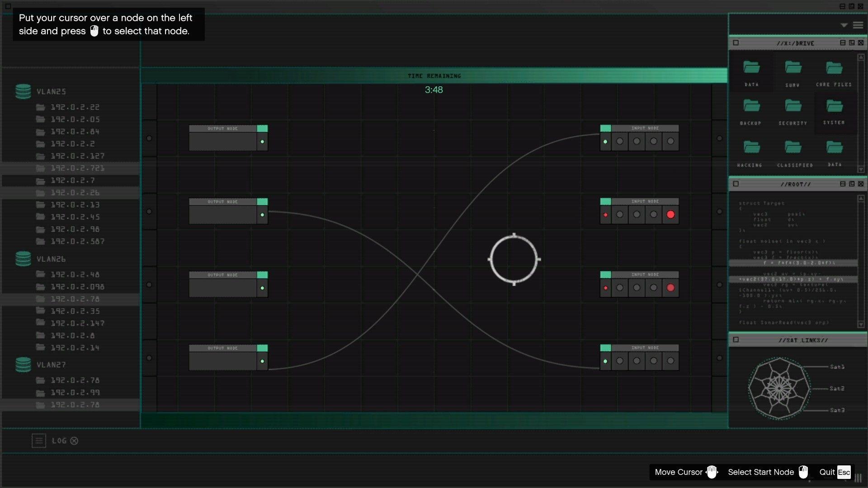Select the second output node connector dot
This screenshot has width=868, height=488.
[262, 215]
